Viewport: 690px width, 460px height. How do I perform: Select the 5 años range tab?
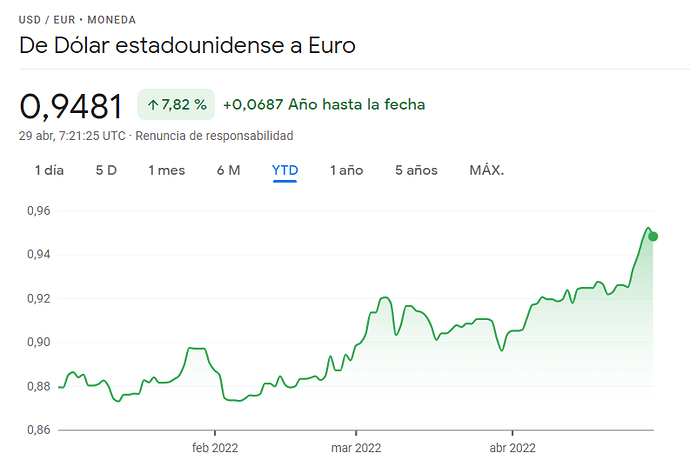pos(416,170)
